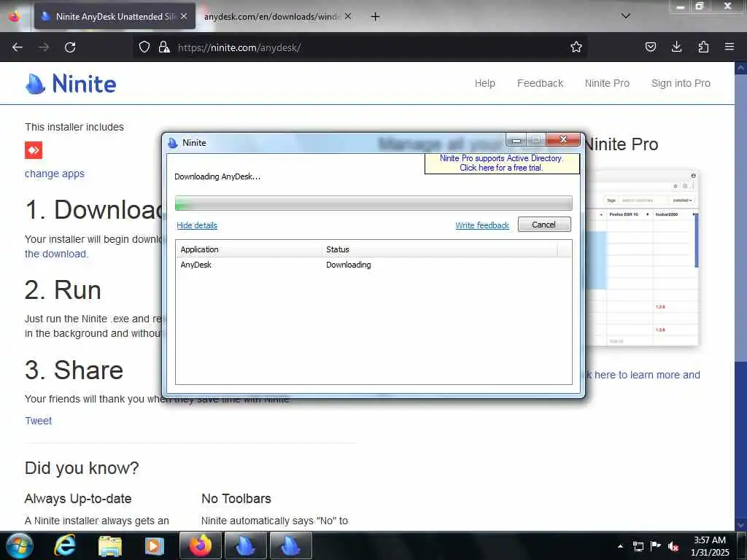Click the red AnyDesk app icon on page

(x=34, y=150)
